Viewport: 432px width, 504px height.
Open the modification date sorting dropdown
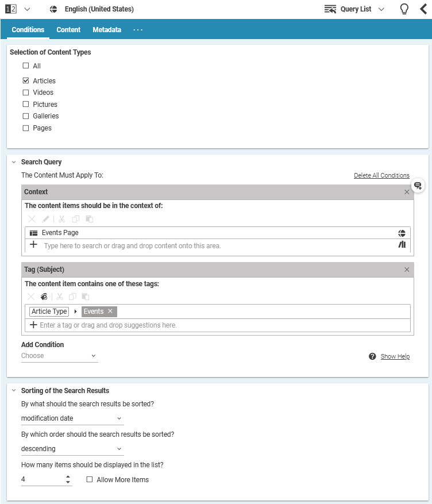(x=72, y=418)
